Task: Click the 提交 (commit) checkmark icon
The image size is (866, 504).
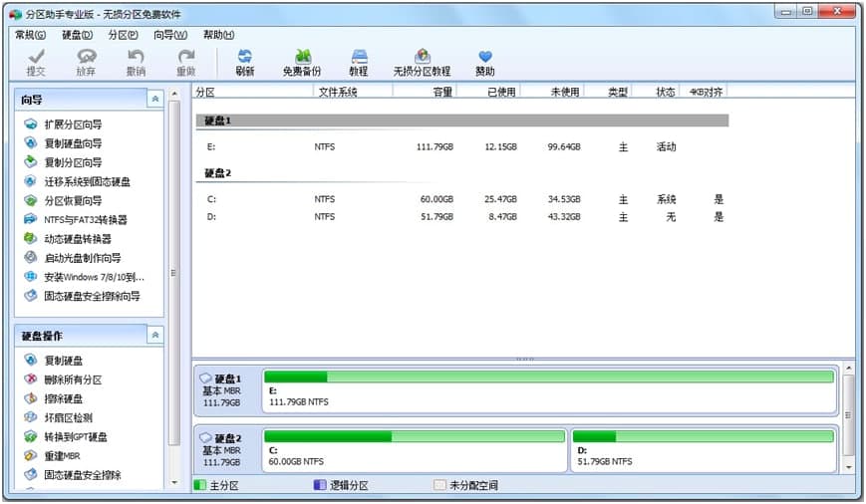Action: (x=37, y=57)
